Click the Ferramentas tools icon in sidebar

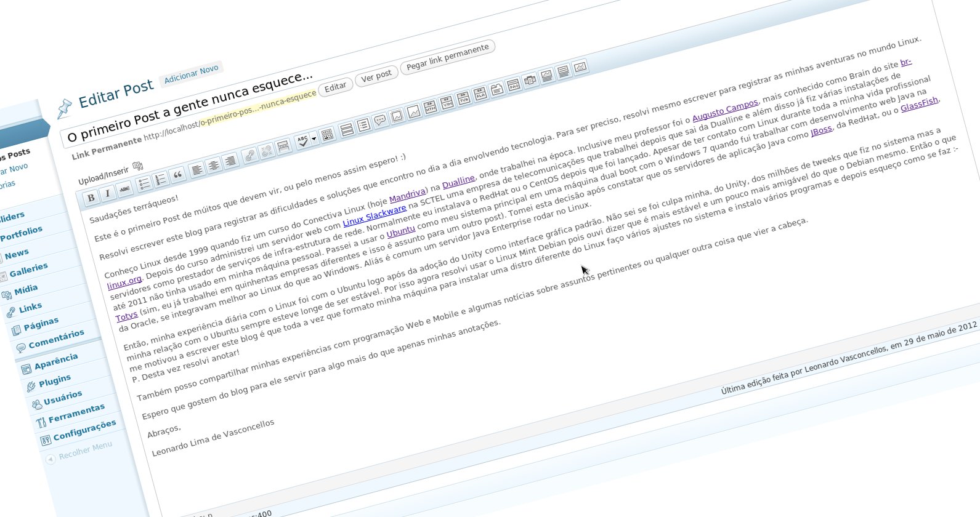41,422
